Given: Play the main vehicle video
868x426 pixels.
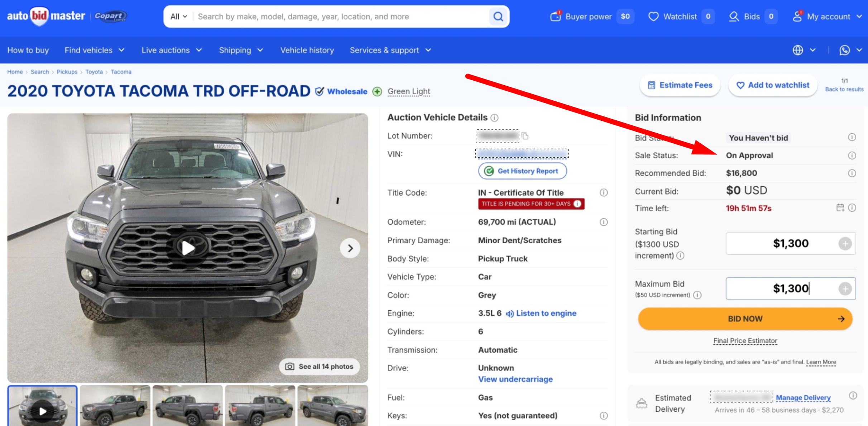Looking at the screenshot, I should pos(188,248).
